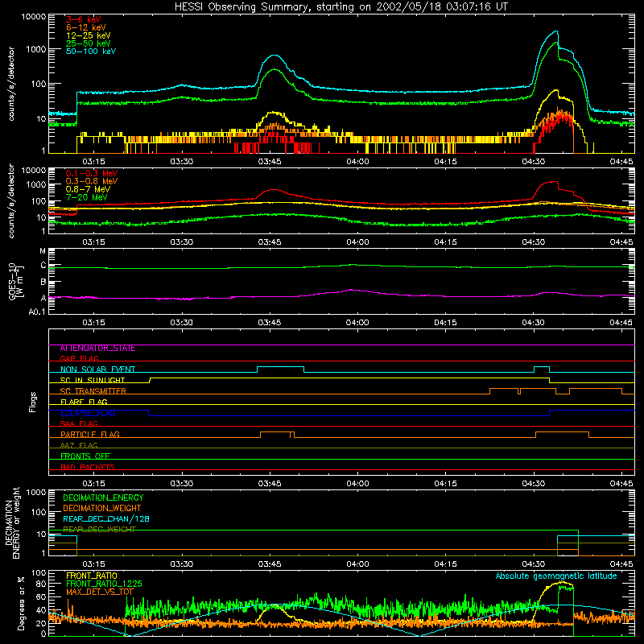Select the green 25-50 keV legend entry

[x=89, y=43]
